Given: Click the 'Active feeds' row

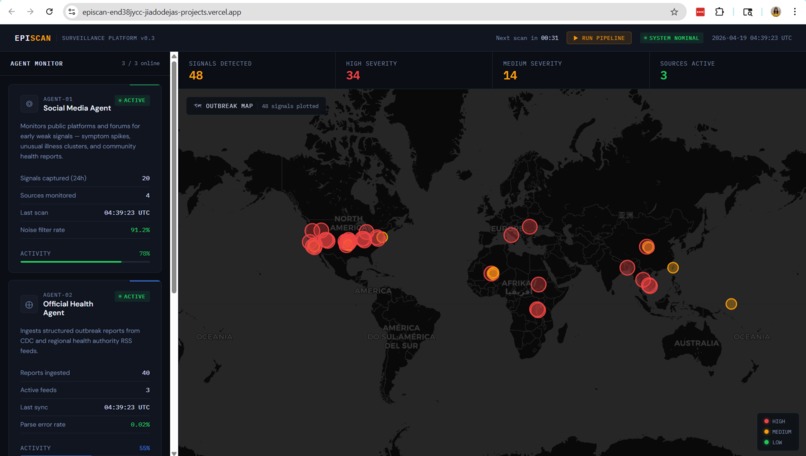Looking at the screenshot, I should [85, 390].
